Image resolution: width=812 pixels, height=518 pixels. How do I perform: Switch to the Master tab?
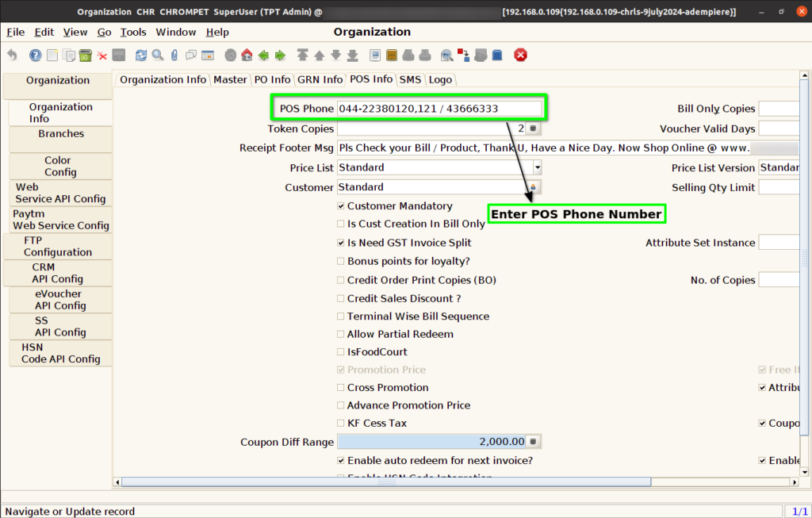[230, 80]
